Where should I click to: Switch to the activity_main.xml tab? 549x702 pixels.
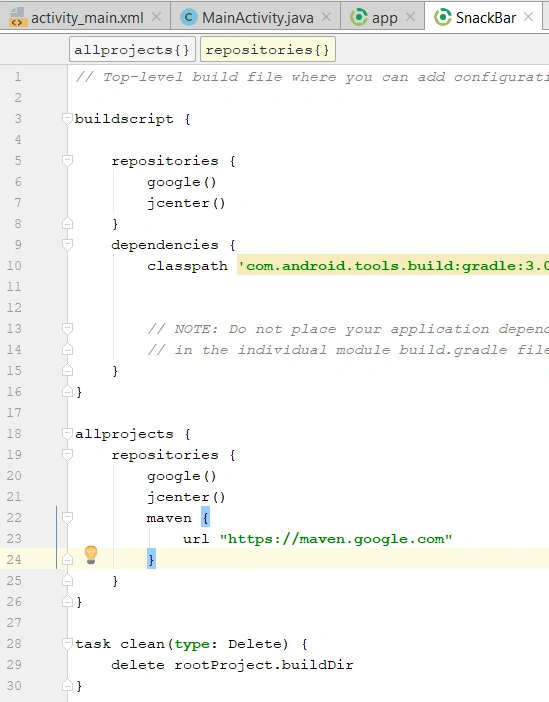pyautogui.click(x=85, y=17)
